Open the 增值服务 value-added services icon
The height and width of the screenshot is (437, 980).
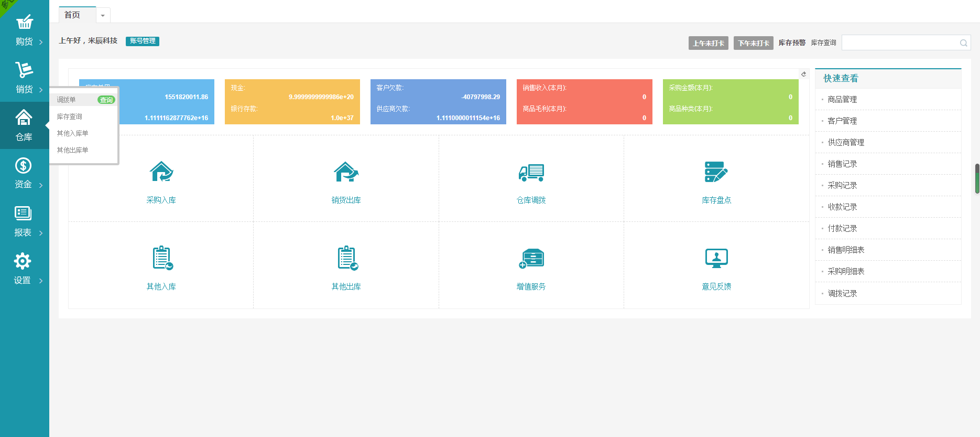pyautogui.click(x=531, y=258)
